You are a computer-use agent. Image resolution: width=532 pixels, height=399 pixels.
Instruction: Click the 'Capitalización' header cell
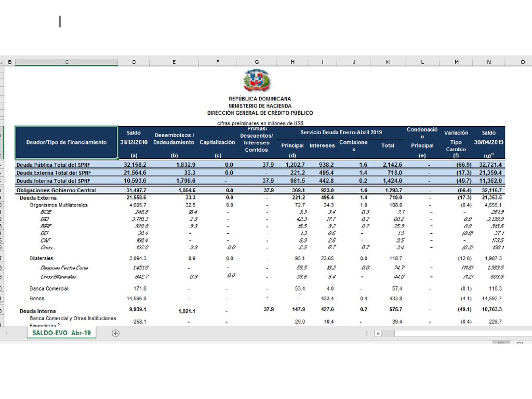[217, 142]
